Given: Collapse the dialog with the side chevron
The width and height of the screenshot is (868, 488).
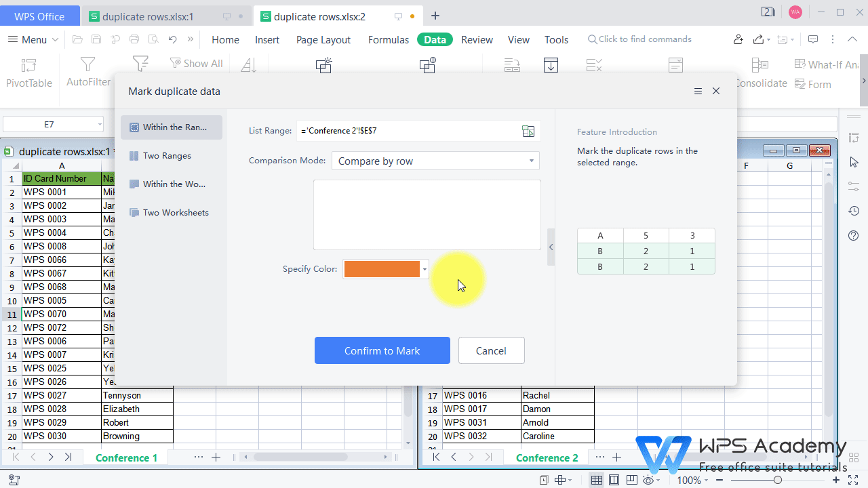Looking at the screenshot, I should click(551, 247).
